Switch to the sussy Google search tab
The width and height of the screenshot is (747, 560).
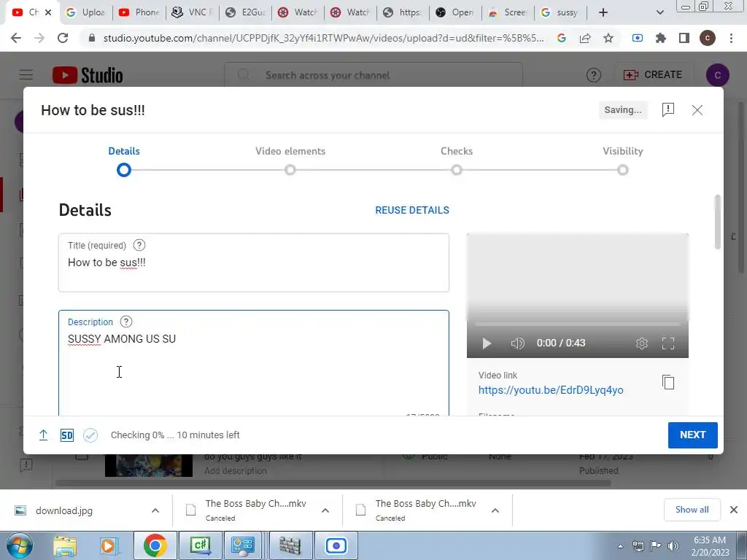coord(561,12)
